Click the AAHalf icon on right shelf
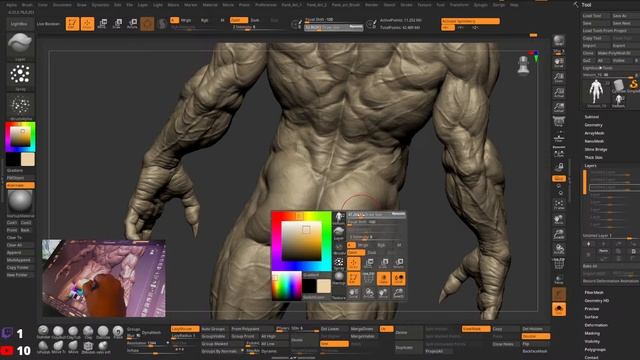 click(x=559, y=108)
